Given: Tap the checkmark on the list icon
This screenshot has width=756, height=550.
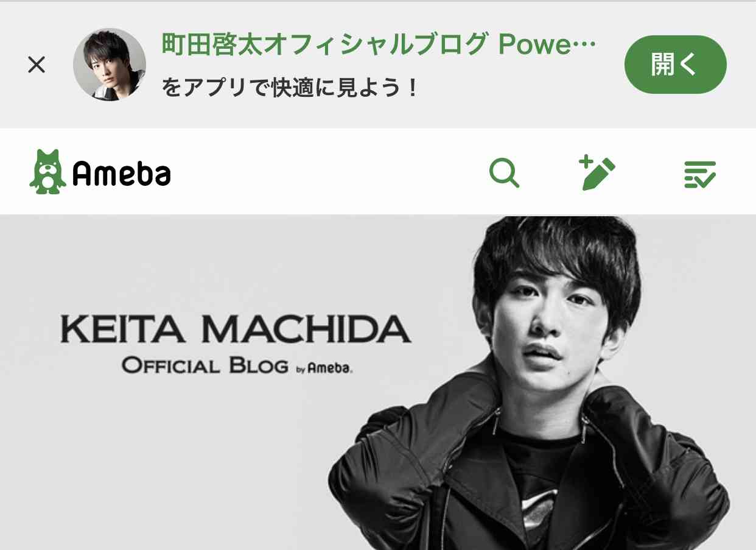Looking at the screenshot, I should (707, 180).
